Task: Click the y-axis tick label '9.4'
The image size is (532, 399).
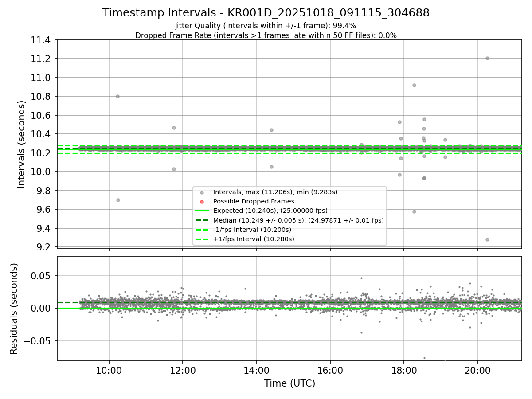Action: pos(44,228)
